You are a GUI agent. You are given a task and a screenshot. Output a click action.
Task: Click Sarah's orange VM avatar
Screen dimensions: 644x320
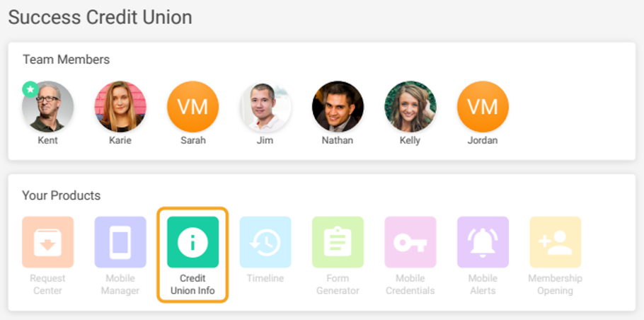(192, 107)
